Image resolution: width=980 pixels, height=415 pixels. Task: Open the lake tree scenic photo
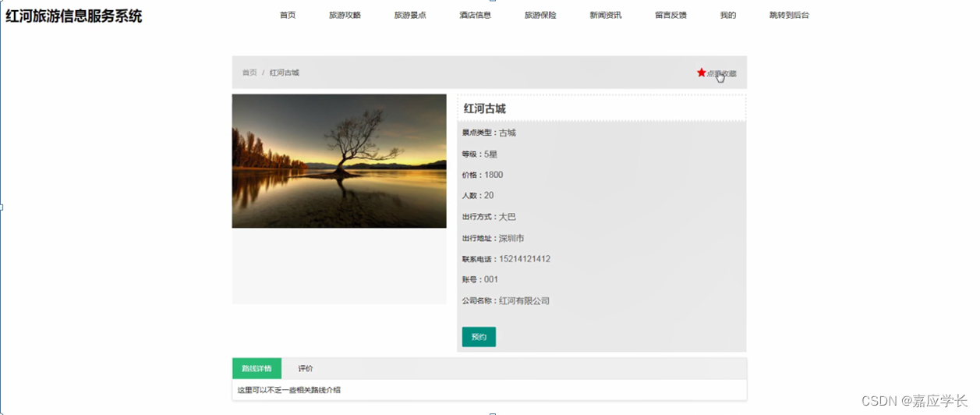pyautogui.click(x=339, y=161)
